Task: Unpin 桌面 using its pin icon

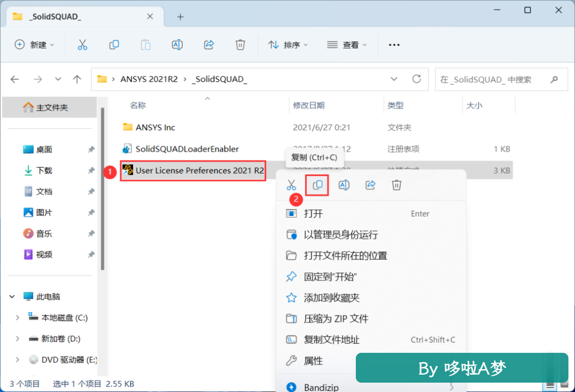Action: point(91,149)
